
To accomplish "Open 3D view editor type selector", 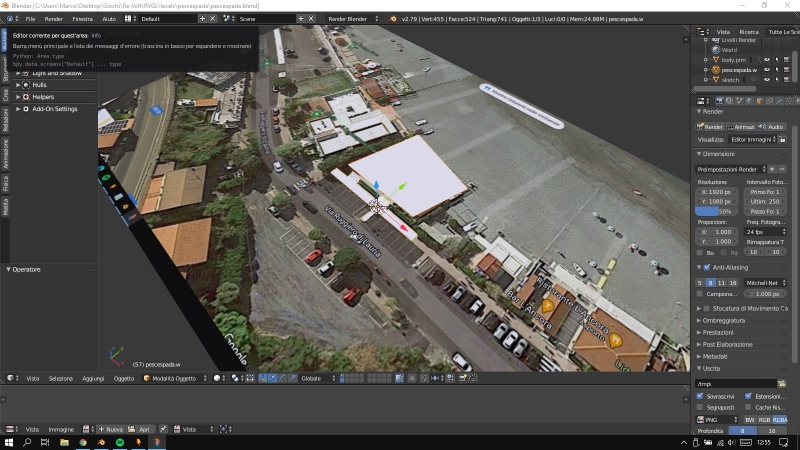I will 12,378.
